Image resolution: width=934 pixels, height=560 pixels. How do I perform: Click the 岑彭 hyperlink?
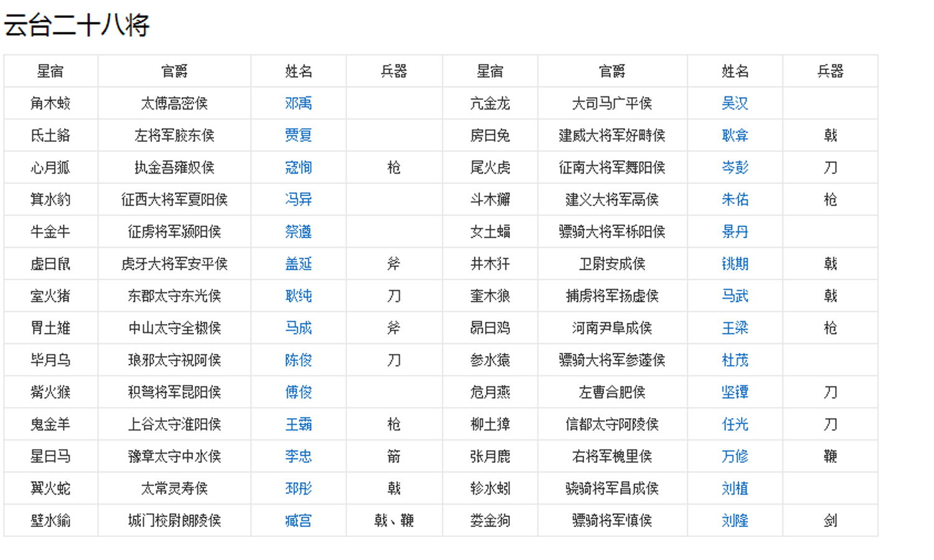click(735, 167)
